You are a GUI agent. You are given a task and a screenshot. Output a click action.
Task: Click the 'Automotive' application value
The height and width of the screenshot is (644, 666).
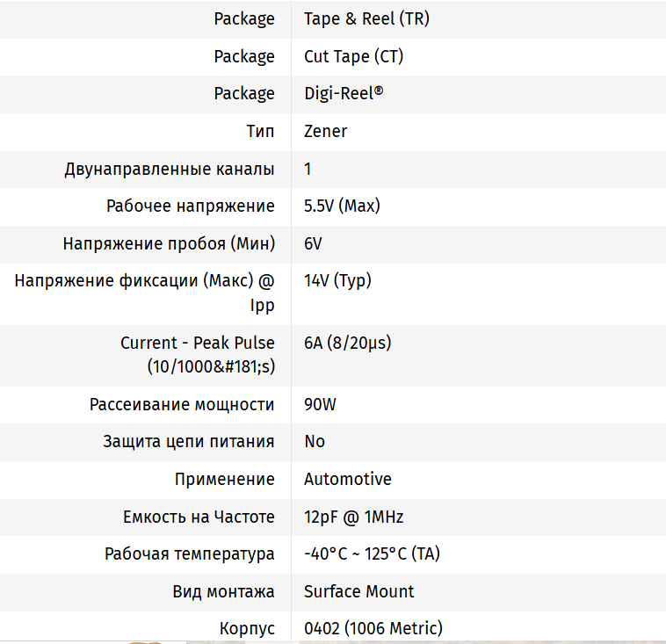(348, 479)
